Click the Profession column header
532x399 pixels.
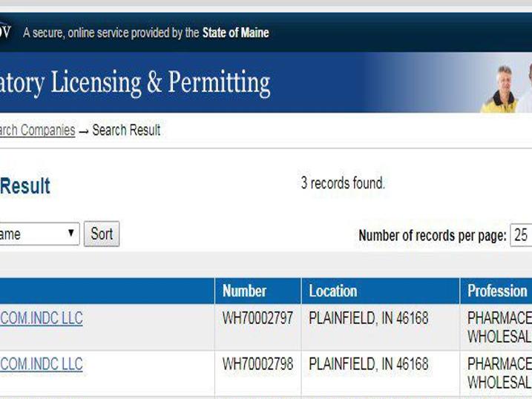496,291
